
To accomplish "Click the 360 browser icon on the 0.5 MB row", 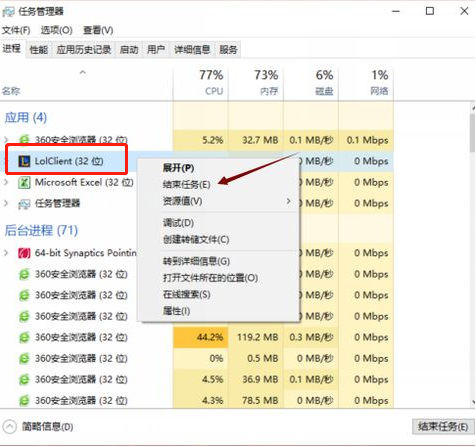I will point(24,359).
